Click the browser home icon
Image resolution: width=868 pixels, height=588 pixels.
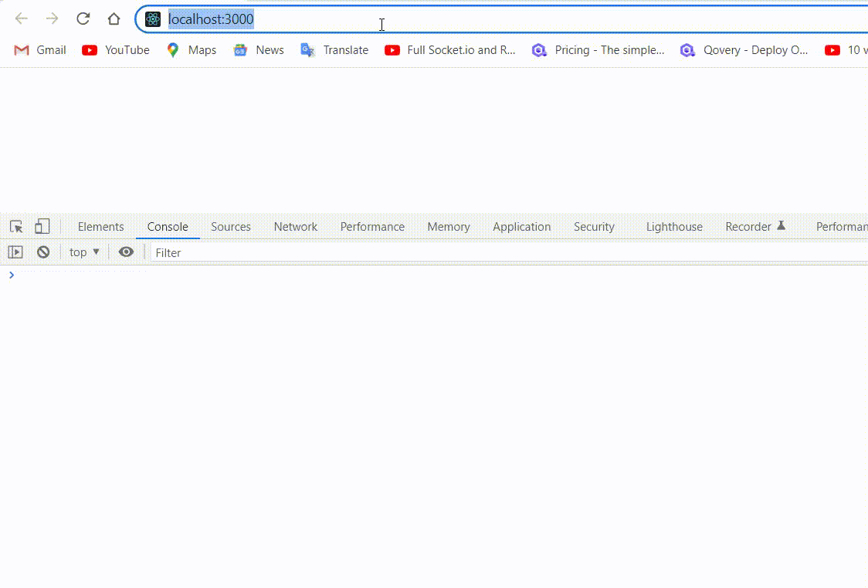pyautogui.click(x=113, y=19)
